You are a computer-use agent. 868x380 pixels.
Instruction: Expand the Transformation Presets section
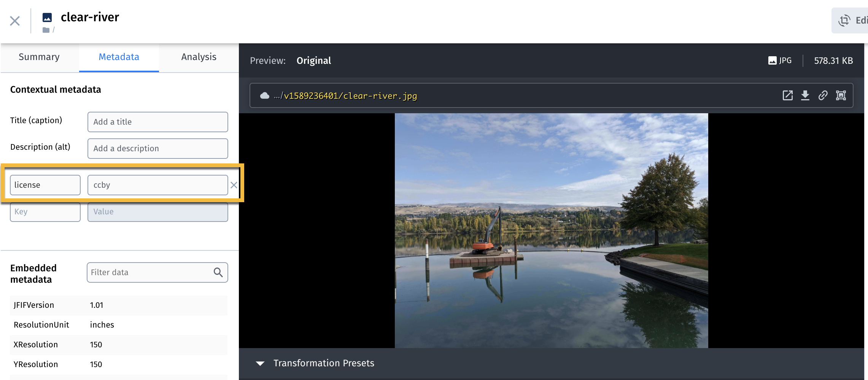[260, 363]
